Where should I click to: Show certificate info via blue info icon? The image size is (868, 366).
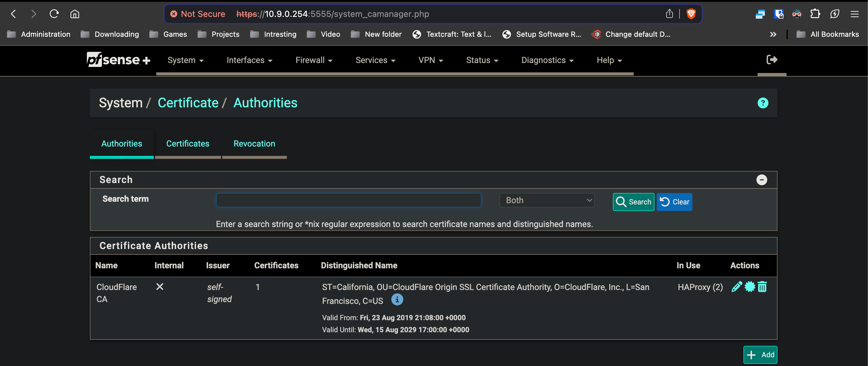click(x=397, y=299)
